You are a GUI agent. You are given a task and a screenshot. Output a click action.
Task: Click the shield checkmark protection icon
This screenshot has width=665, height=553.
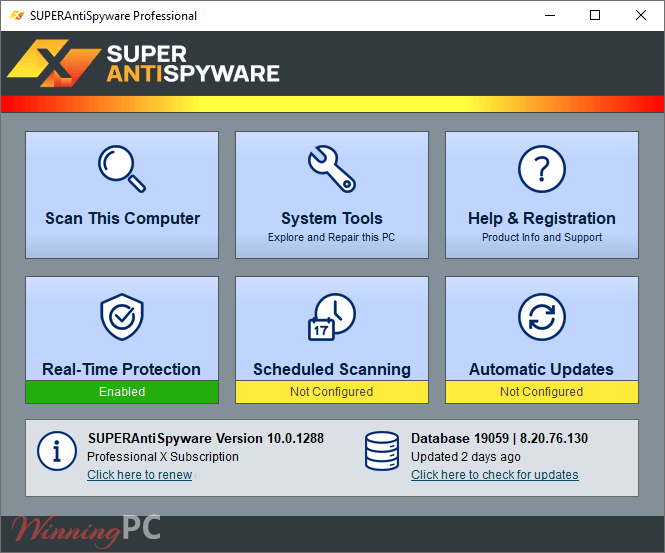point(122,316)
